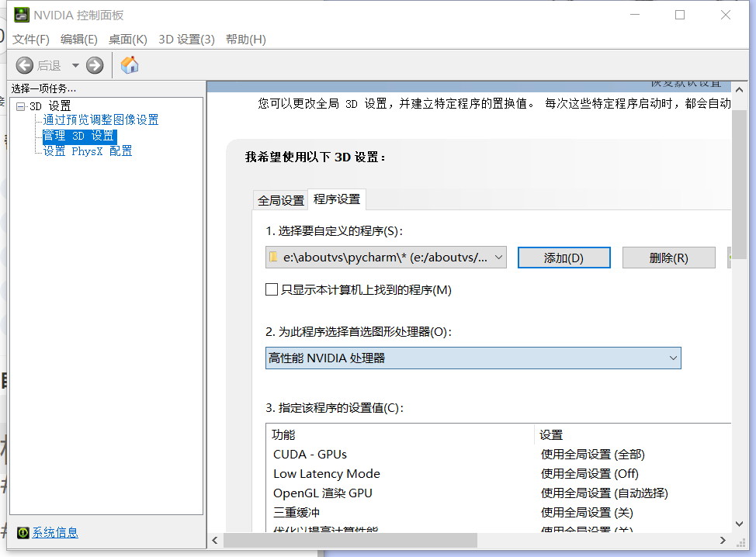Viewport: 756px width, 557px height.
Task: Switch to the 全局设置 tab
Action: click(x=279, y=199)
